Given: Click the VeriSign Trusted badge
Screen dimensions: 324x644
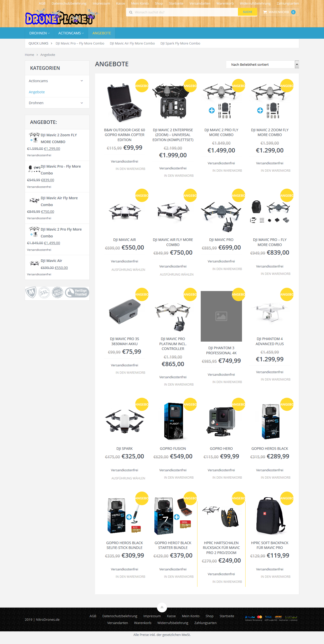Looking at the screenshot, I should [77, 293].
